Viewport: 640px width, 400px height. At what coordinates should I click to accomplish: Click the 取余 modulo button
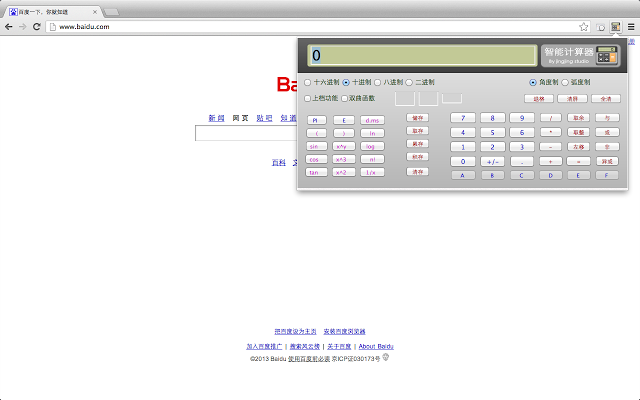click(x=578, y=118)
